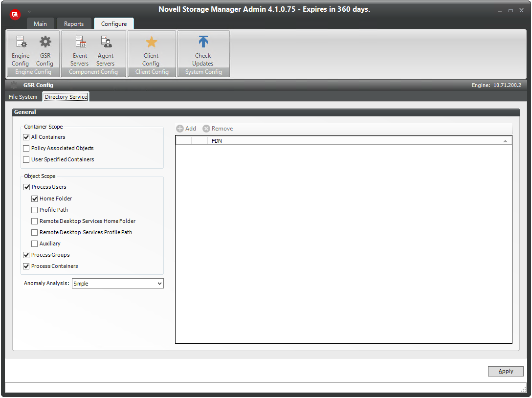The width and height of the screenshot is (532, 398).
Task: Select Directory Service tab
Action: click(x=66, y=97)
